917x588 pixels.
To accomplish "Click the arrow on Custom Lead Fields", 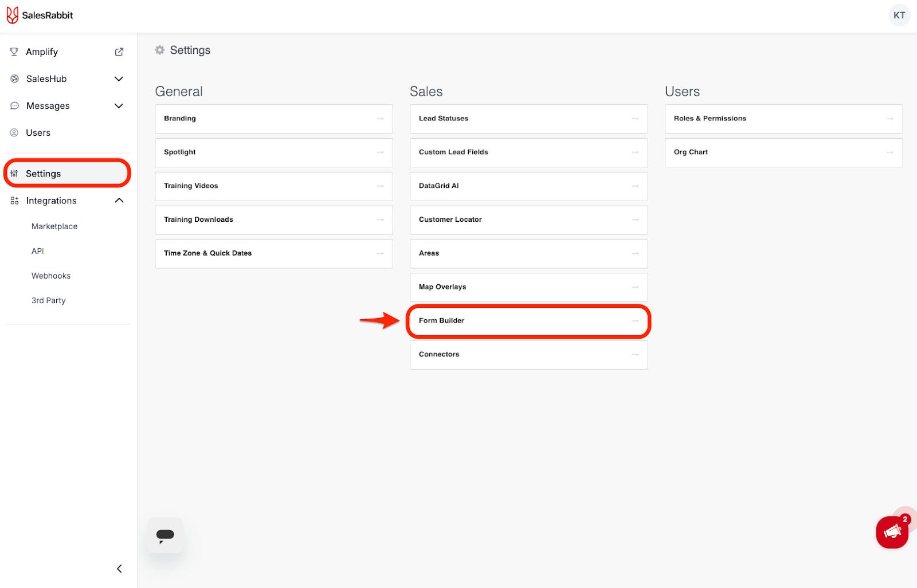I will click(635, 152).
